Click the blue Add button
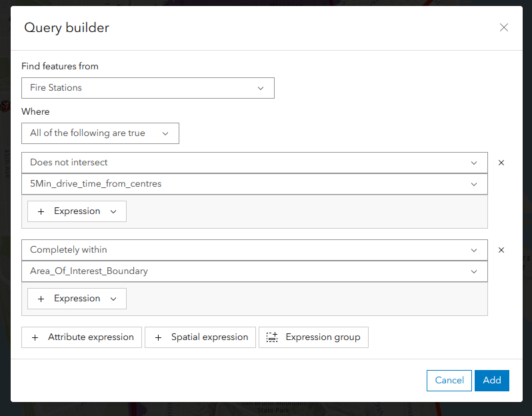The image size is (532, 416). click(492, 380)
